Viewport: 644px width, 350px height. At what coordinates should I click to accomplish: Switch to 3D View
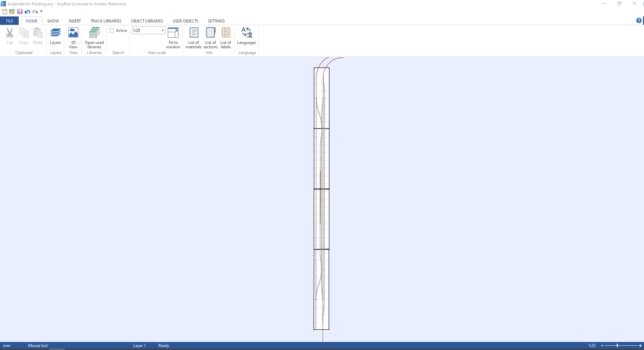(73, 36)
